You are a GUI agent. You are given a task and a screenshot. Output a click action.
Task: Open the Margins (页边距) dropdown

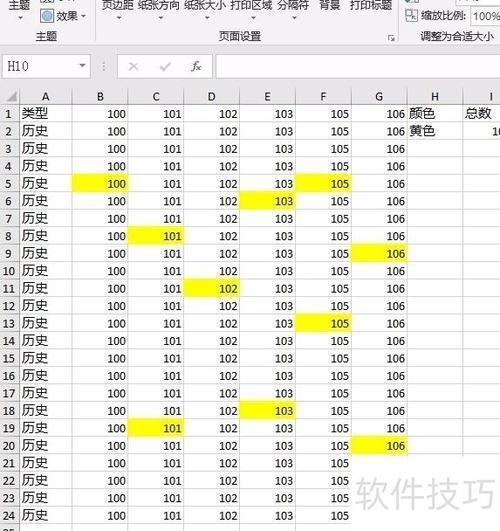coord(118,9)
